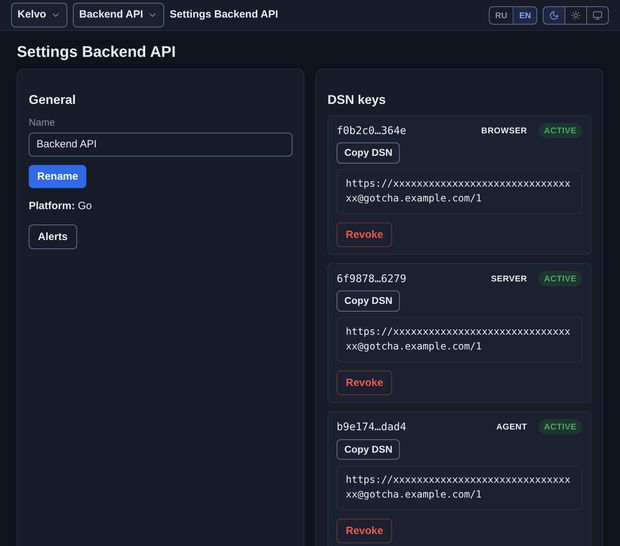Image resolution: width=620 pixels, height=546 pixels.
Task: Click the Settings Backend API breadcrumb
Action: [224, 14]
